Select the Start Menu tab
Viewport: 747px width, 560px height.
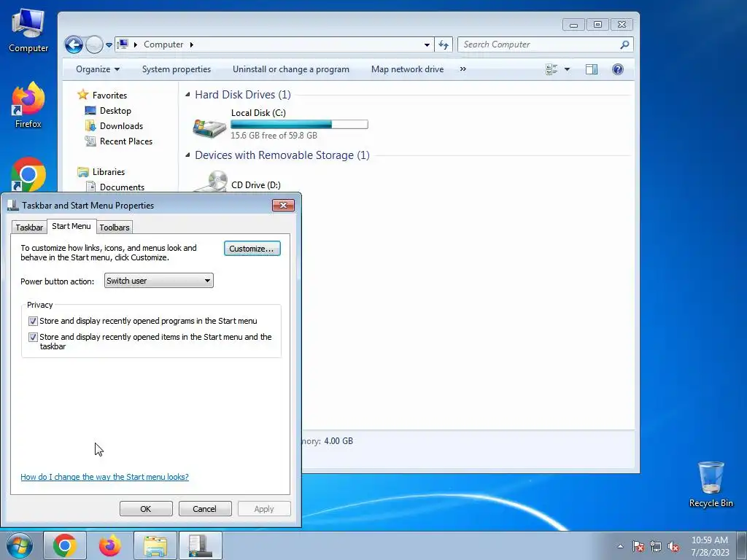click(71, 226)
